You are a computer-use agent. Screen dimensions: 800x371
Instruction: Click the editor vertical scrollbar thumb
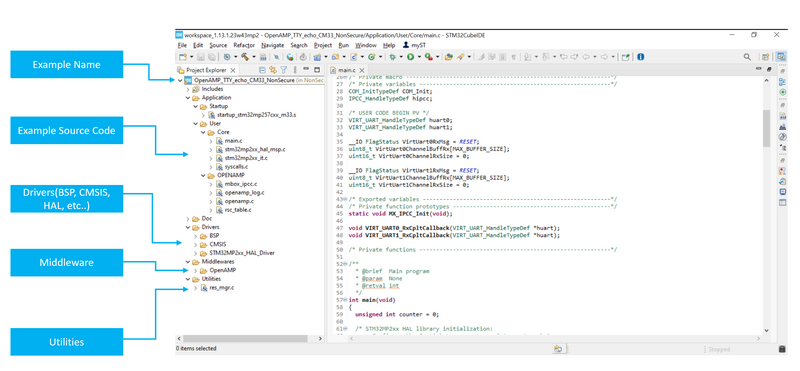pos(766,128)
